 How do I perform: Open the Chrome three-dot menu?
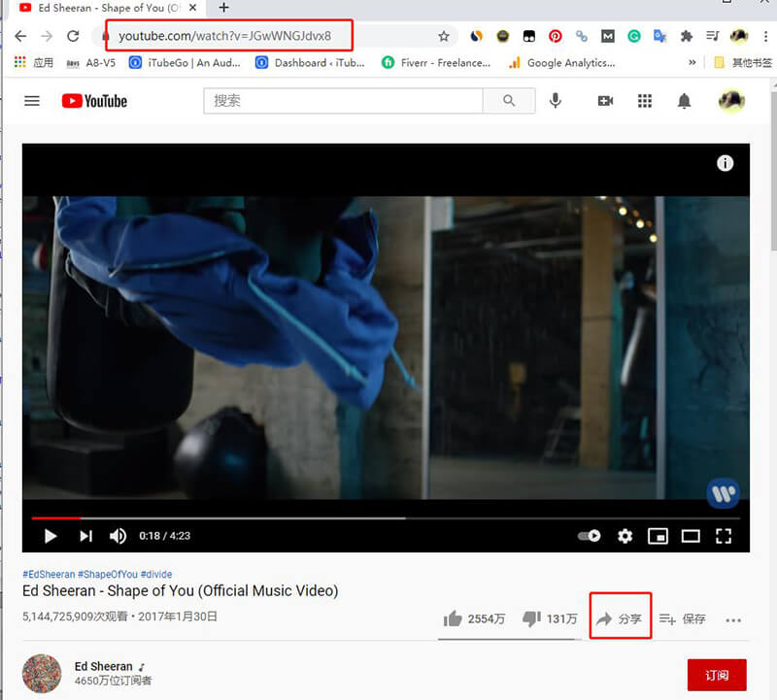click(x=765, y=36)
